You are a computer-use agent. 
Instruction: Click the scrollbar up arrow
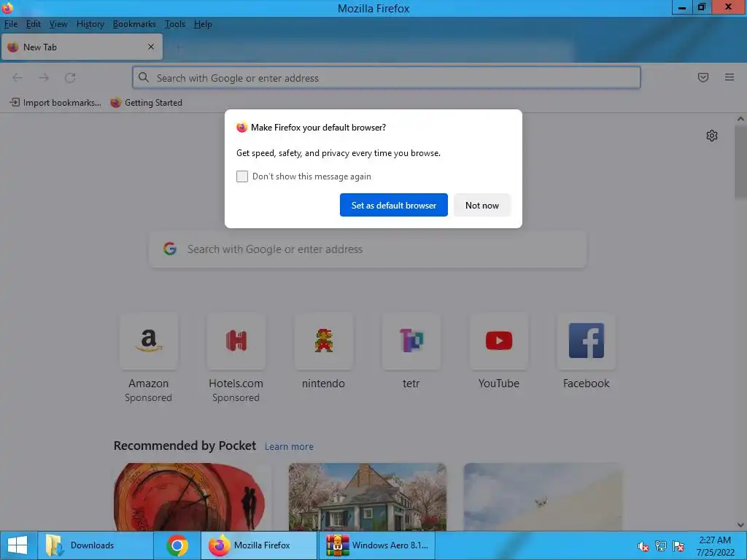pyautogui.click(x=740, y=119)
